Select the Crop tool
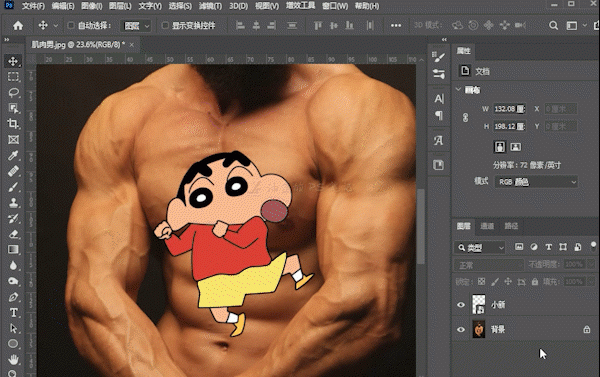Screen dimensions: 600x377 point(13,124)
